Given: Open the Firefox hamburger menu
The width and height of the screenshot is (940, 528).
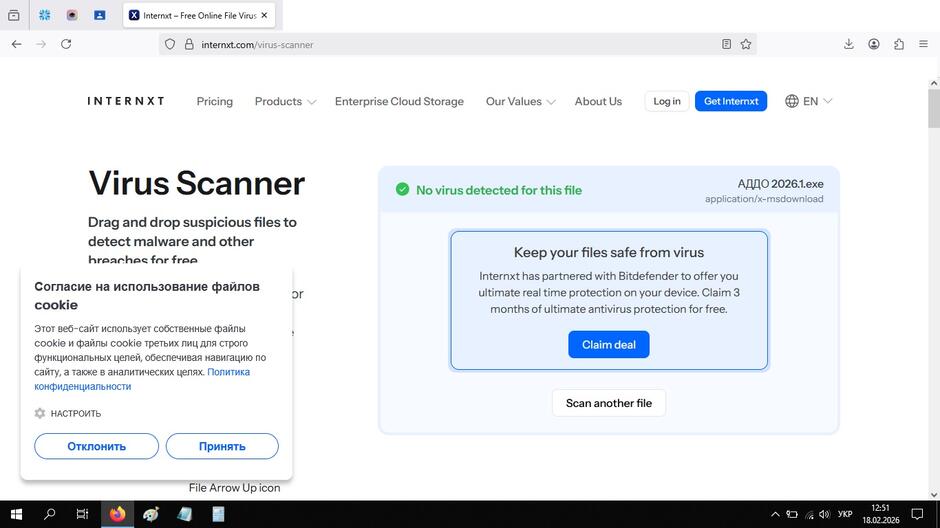Looking at the screenshot, I should pyautogui.click(x=923, y=44).
